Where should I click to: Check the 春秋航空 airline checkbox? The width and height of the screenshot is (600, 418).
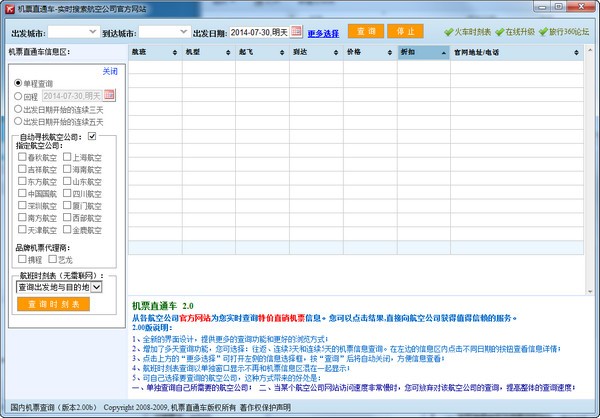click(x=22, y=157)
